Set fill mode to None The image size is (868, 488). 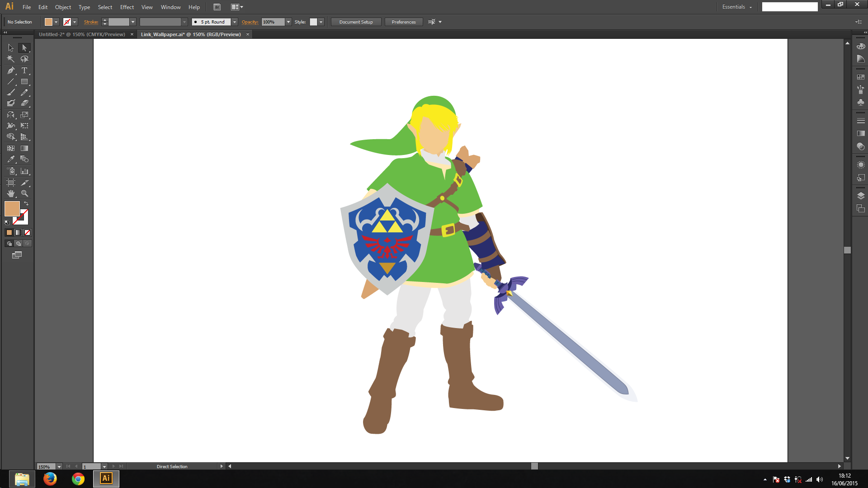tap(27, 233)
